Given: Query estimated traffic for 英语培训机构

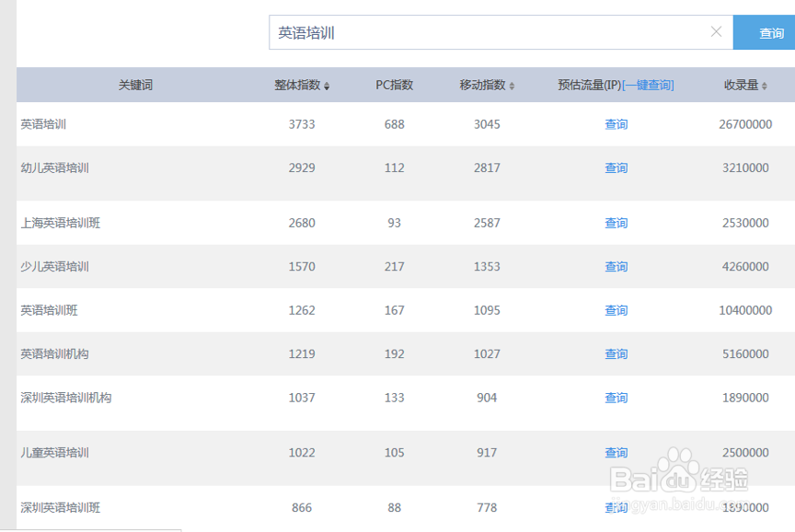Looking at the screenshot, I should 616,353.
